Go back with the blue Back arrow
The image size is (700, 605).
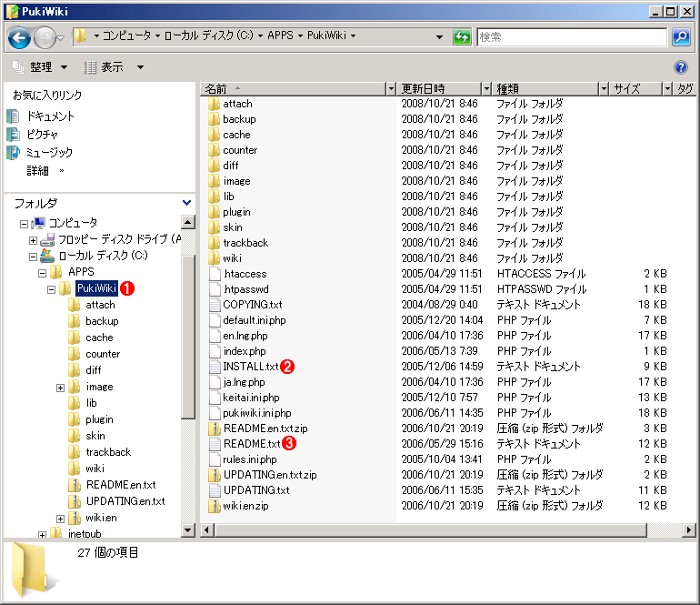[x=20, y=38]
